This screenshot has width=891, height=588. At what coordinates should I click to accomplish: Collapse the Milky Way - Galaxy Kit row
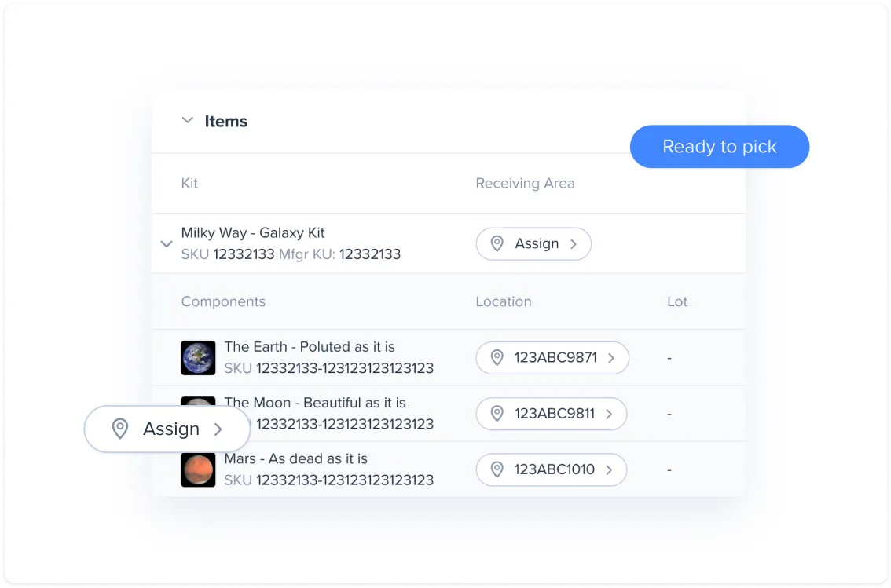coord(167,243)
